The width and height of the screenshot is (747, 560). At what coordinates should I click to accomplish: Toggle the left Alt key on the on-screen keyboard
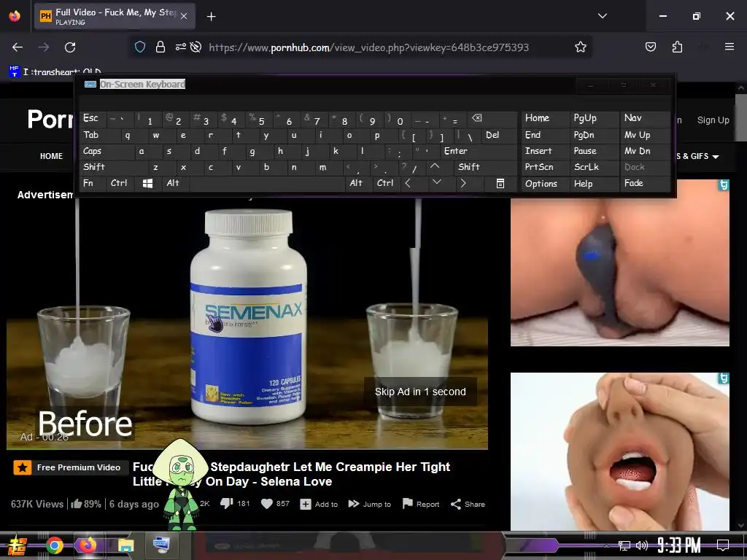coord(175,183)
